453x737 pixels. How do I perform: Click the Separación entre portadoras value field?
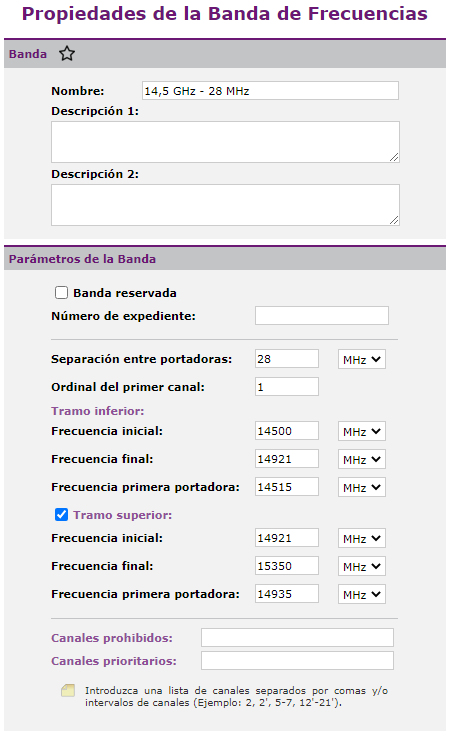coord(287,359)
